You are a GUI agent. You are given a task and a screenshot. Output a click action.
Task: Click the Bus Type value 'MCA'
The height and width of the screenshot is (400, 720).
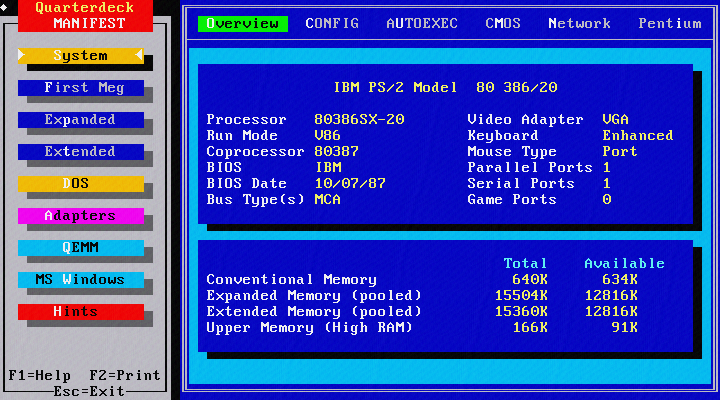(327, 200)
